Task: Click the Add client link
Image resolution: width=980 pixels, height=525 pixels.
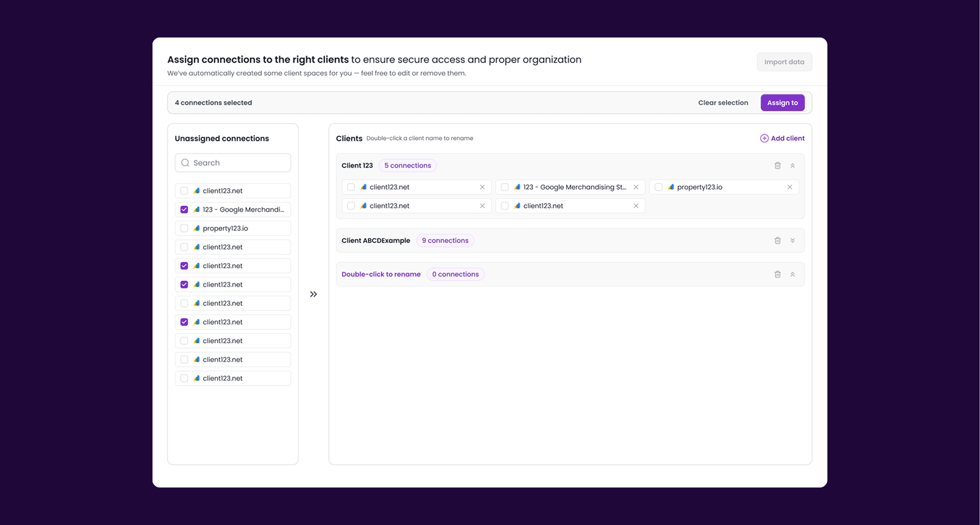Action: pyautogui.click(x=782, y=138)
